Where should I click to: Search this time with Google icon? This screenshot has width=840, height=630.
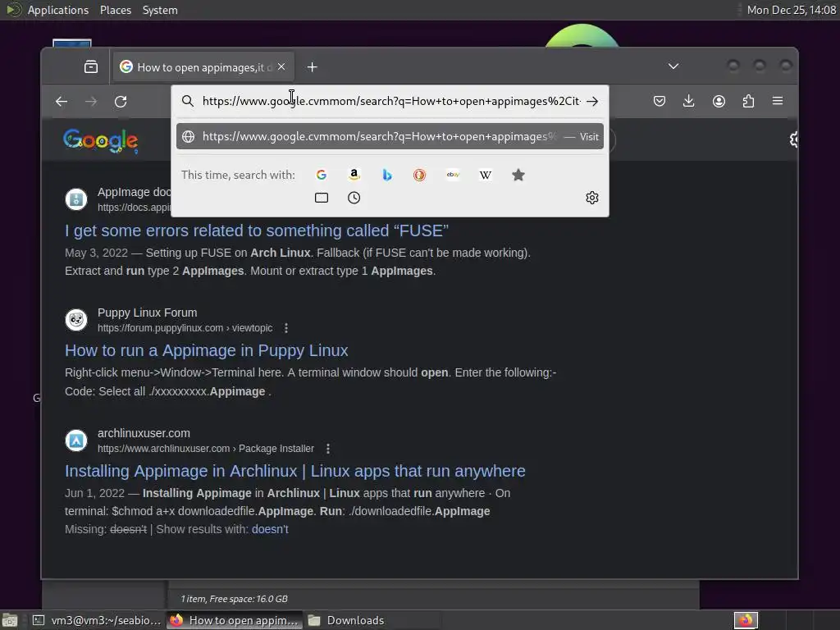pos(322,175)
